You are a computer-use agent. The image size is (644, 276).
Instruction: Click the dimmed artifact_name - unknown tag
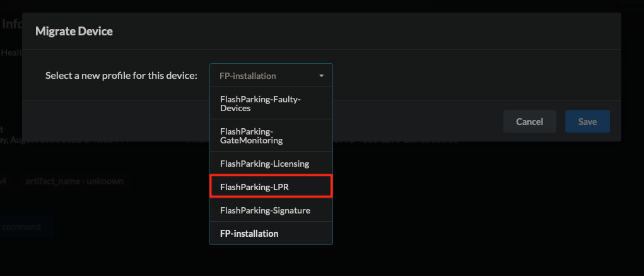pos(74,181)
